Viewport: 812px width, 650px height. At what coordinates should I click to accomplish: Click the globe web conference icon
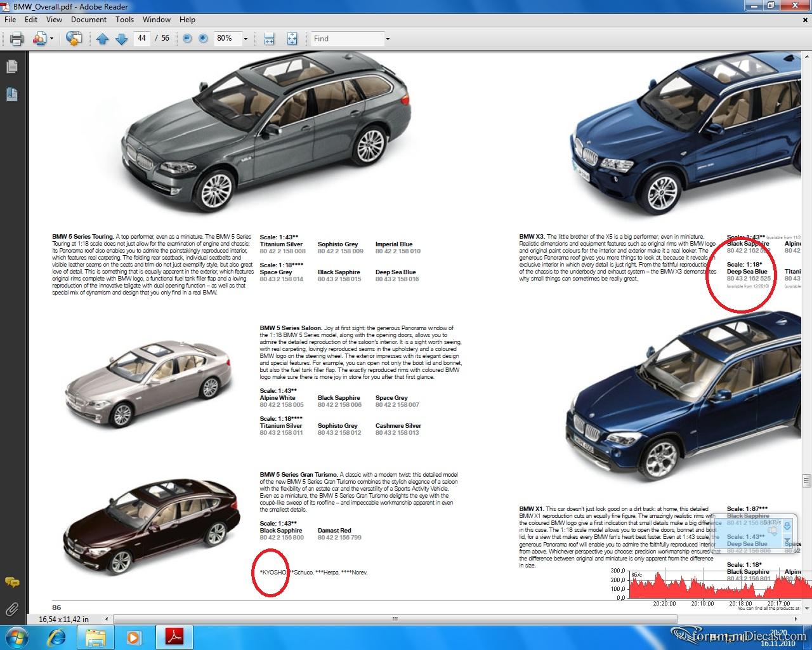coord(74,39)
